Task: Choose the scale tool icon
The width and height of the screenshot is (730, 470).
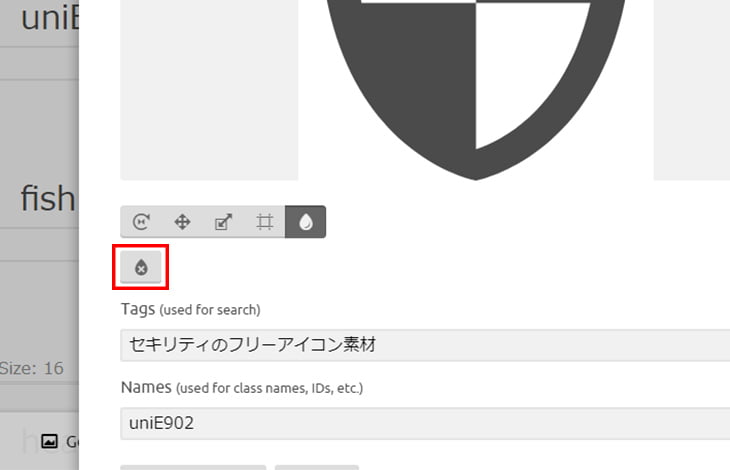Action: pos(223,222)
